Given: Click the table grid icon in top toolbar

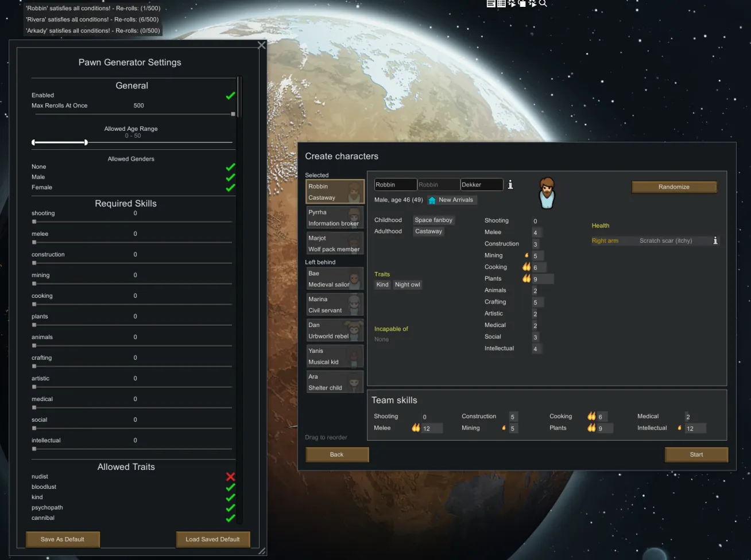Looking at the screenshot, I should point(501,3).
